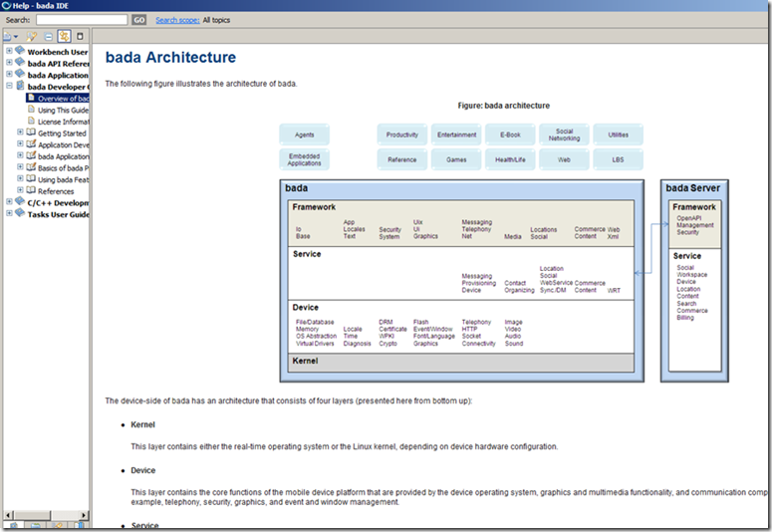This screenshot has width=772, height=532.
Task: Click the Overview of bada page icon
Action: click(32, 98)
